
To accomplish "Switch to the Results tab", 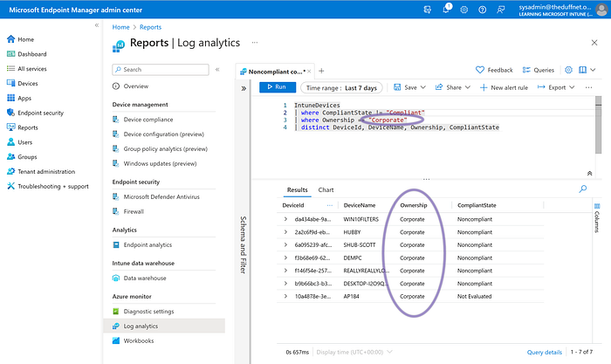I will point(298,189).
